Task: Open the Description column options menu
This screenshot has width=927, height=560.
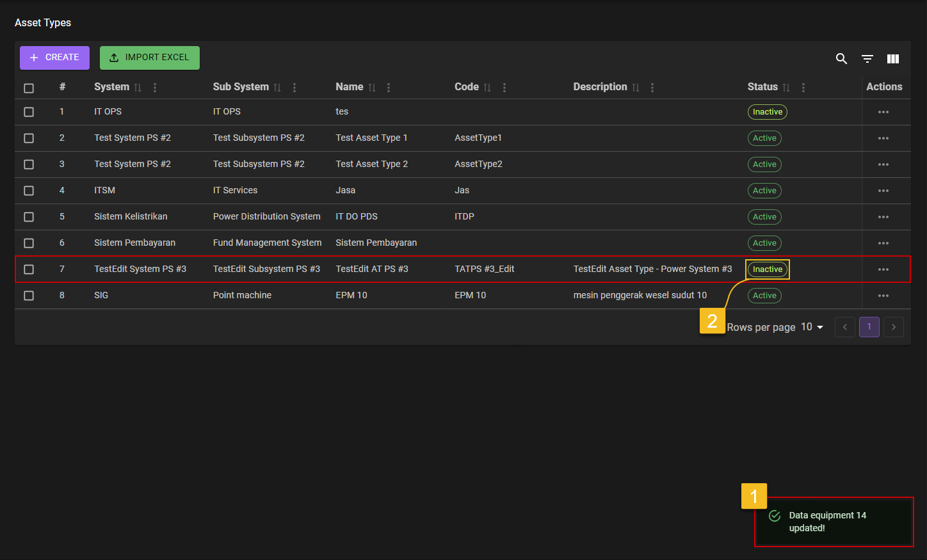Action: [x=652, y=88]
